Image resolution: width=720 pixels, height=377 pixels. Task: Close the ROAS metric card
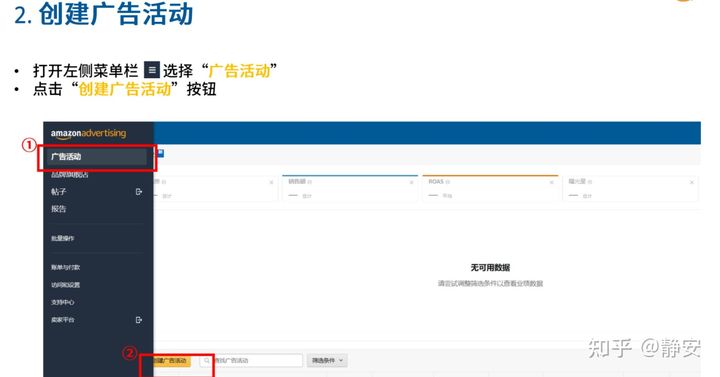click(551, 182)
